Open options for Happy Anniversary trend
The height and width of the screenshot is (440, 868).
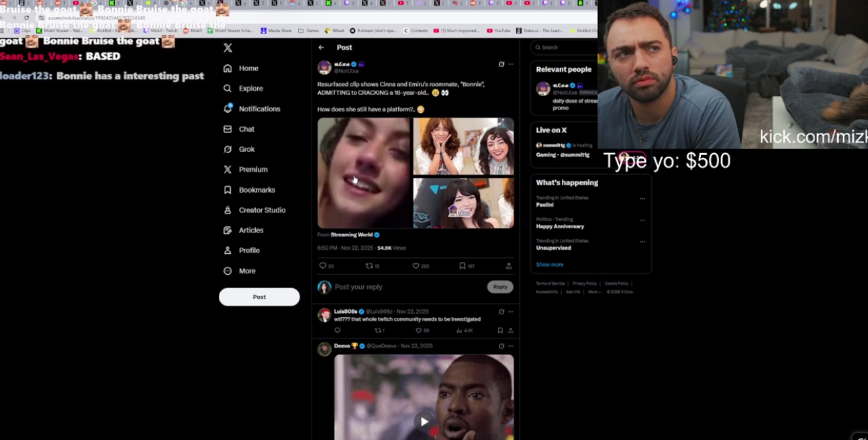click(642, 220)
